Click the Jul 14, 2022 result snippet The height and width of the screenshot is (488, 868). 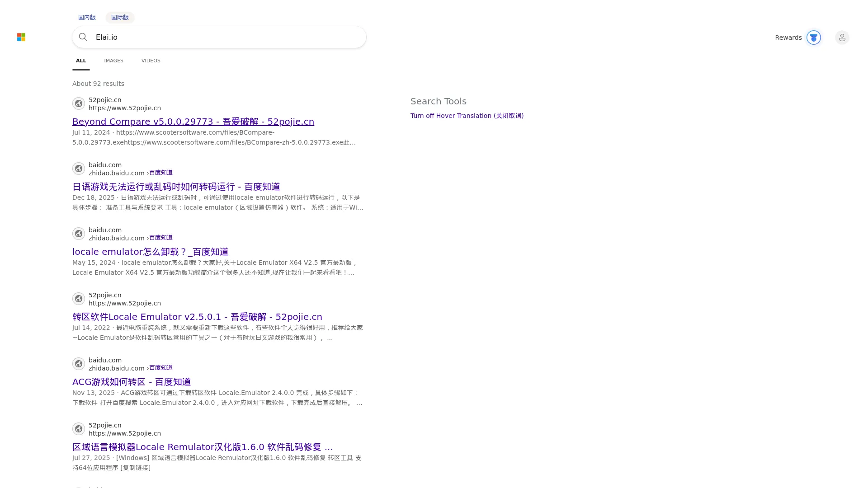[x=218, y=333]
